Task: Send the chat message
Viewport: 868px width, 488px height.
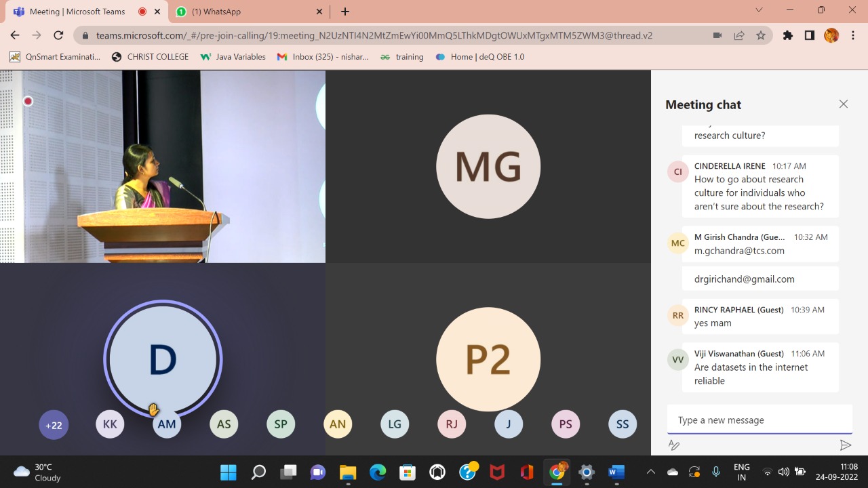Action: pos(845,445)
